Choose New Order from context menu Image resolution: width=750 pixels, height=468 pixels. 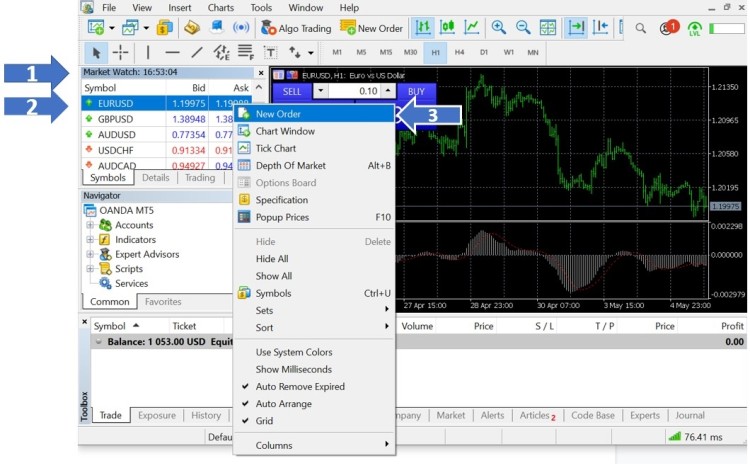point(277,114)
